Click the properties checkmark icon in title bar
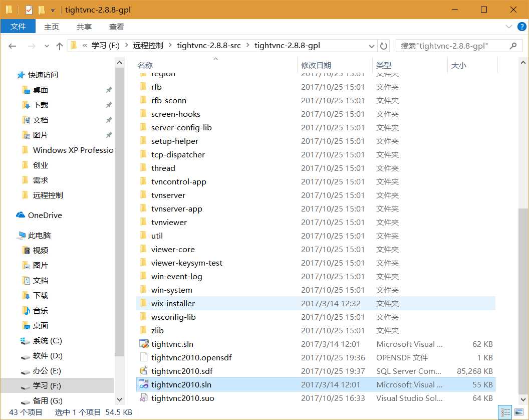The image size is (529, 420). tap(29, 10)
